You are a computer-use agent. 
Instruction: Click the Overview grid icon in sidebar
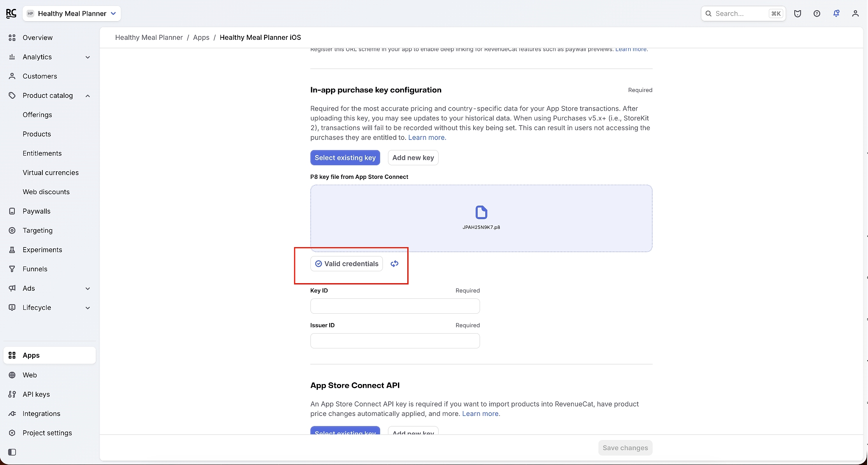click(12, 38)
